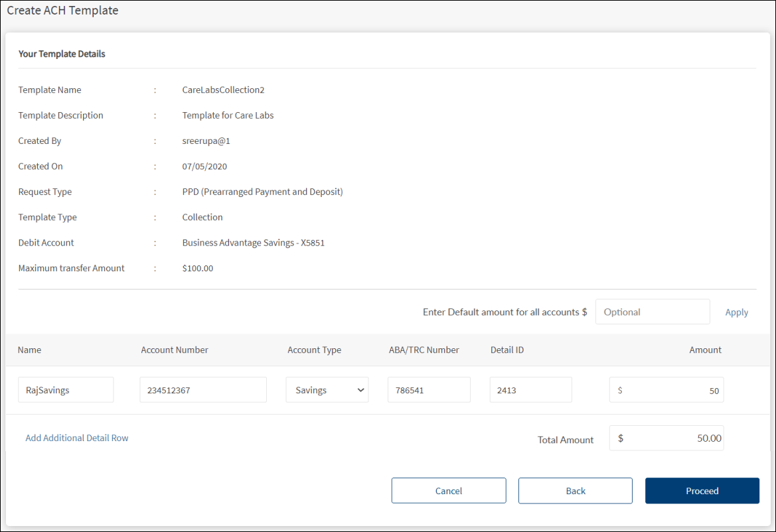Image resolution: width=776 pixels, height=532 pixels.
Task: Focus the default amount Optional field
Action: [653, 312]
